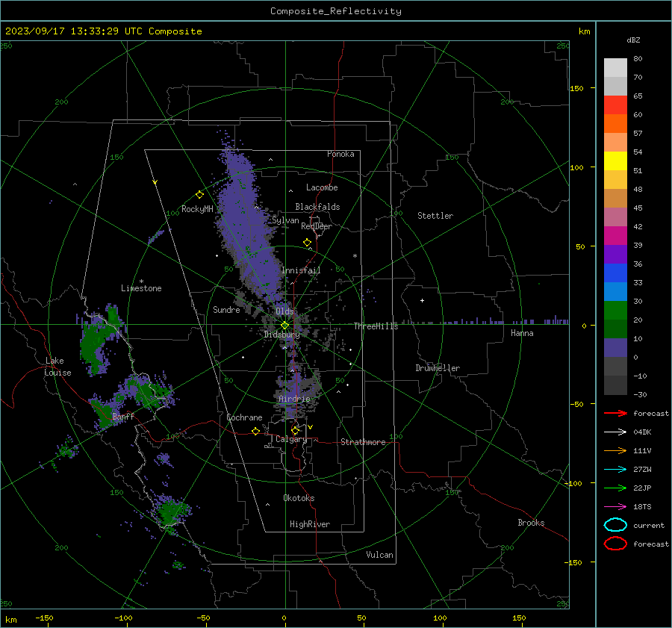Click the -150 tick on bottom axis
672x628 pixels.
[44, 618]
